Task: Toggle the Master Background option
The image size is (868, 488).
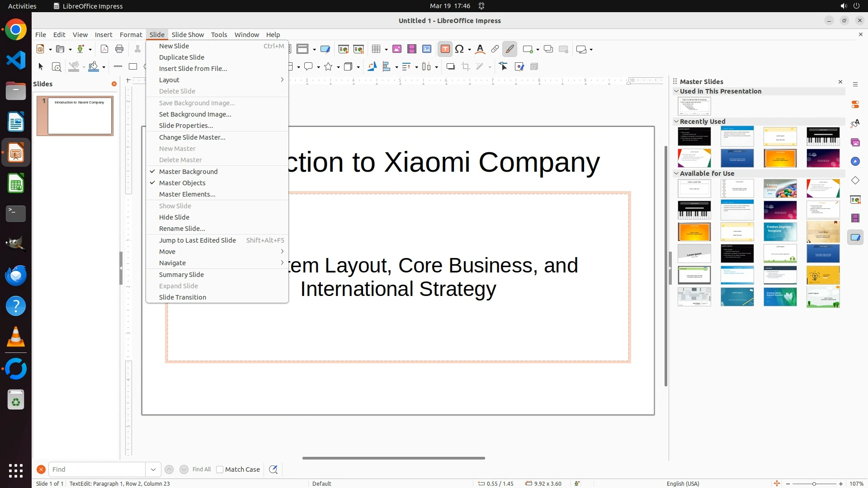Action: (188, 172)
